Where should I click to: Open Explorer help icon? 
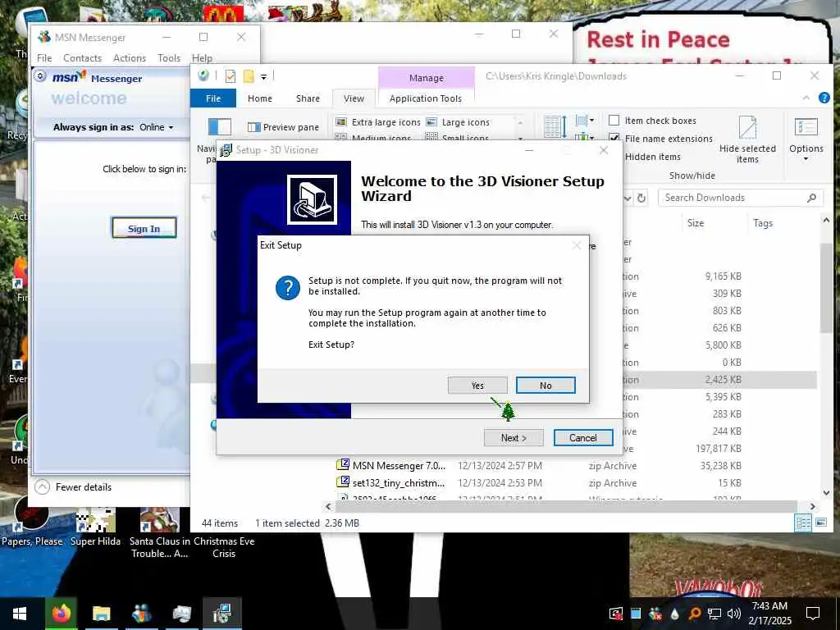824,98
